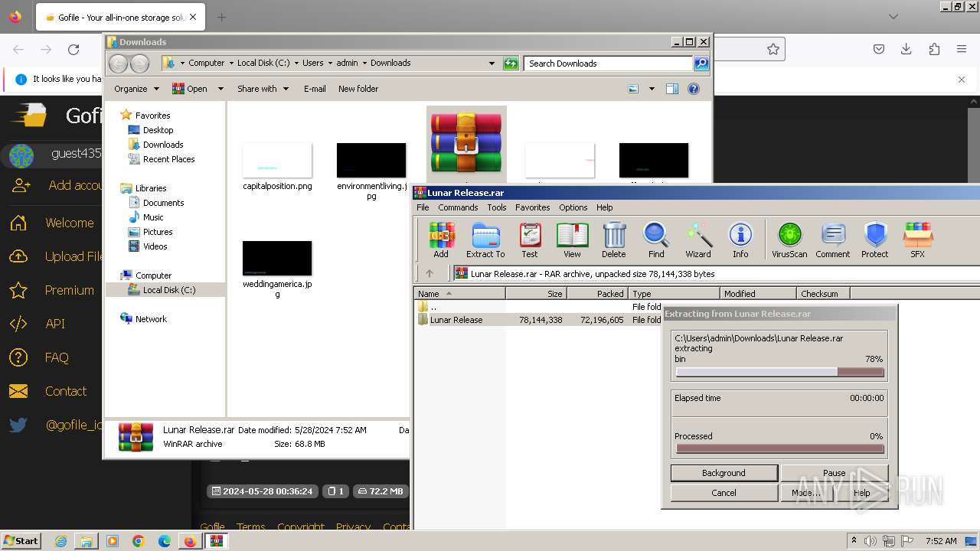Click the Protect shield icon
980x551 pixels.
(875, 240)
